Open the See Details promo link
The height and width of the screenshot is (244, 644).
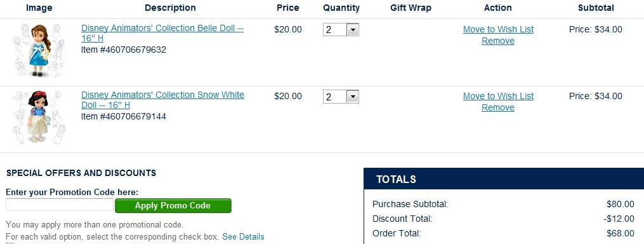click(x=243, y=237)
